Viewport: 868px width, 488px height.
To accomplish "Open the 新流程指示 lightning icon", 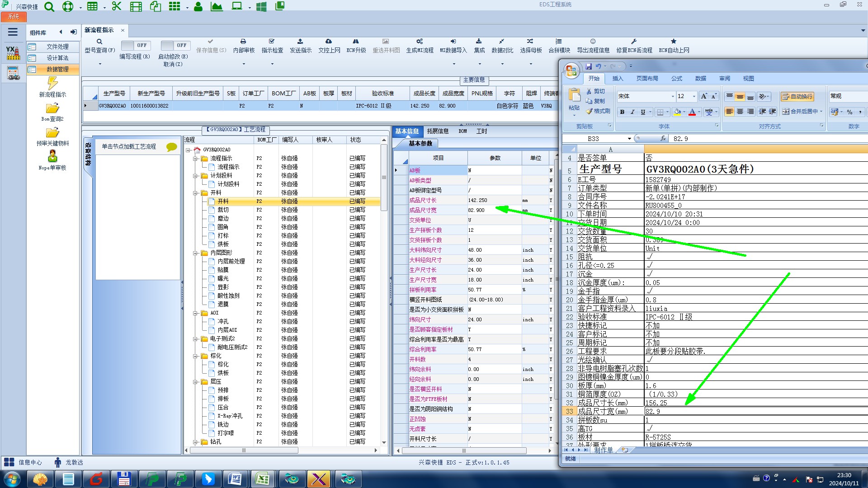I will (x=52, y=83).
